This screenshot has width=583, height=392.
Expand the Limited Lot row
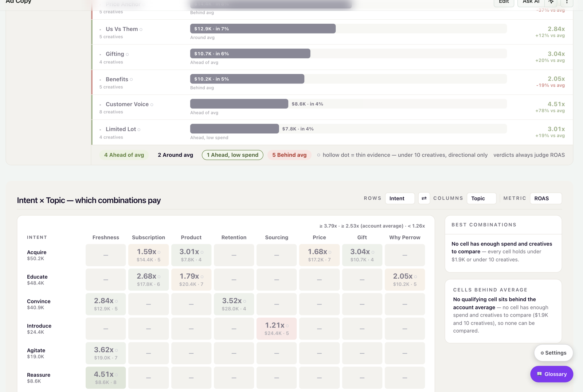(100, 129)
